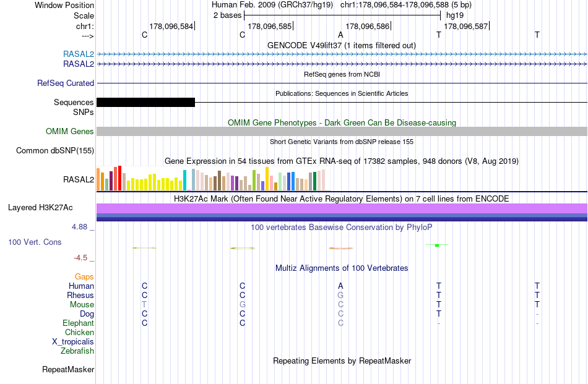Viewport: 588px width, 384px height.
Task: Click Repeating Elements by RepeatMasker title
Action: coord(342,361)
